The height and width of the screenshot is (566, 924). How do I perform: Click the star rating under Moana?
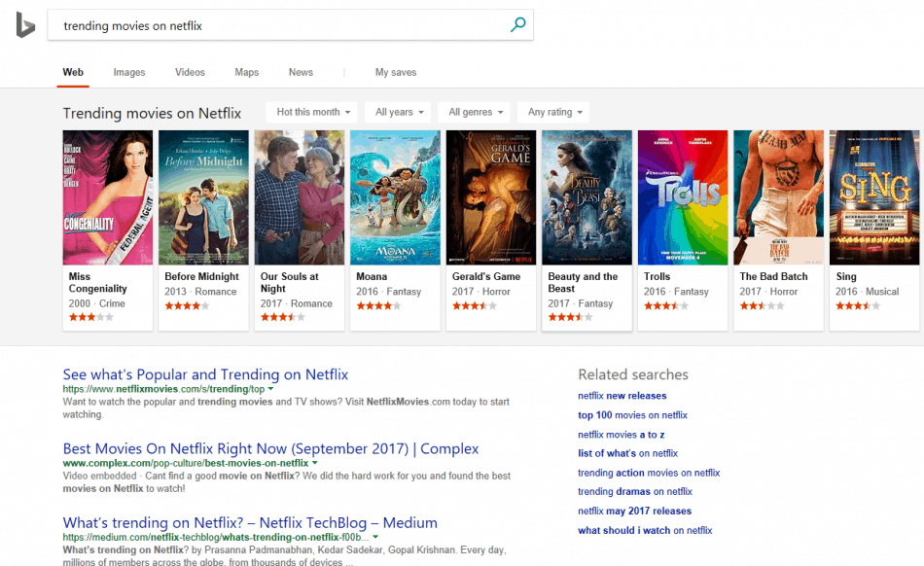click(x=378, y=305)
